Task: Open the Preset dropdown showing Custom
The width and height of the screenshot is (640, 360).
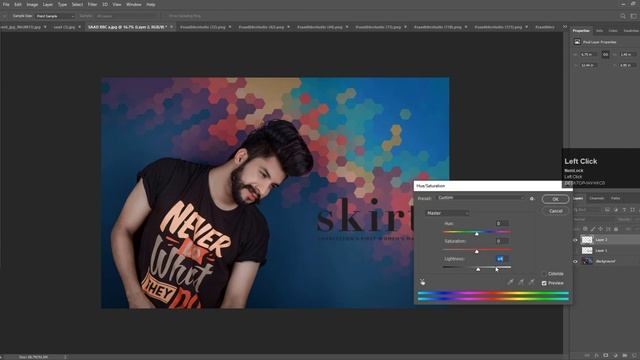Action: point(480,198)
